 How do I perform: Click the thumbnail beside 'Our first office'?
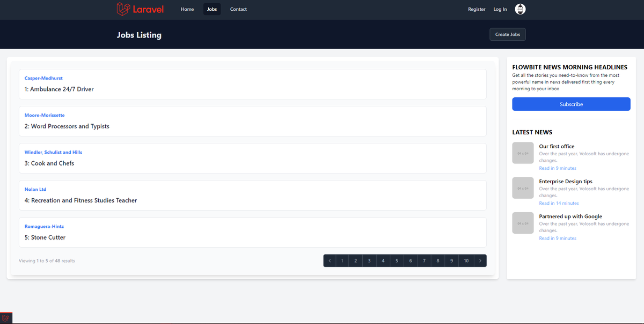[523, 153]
